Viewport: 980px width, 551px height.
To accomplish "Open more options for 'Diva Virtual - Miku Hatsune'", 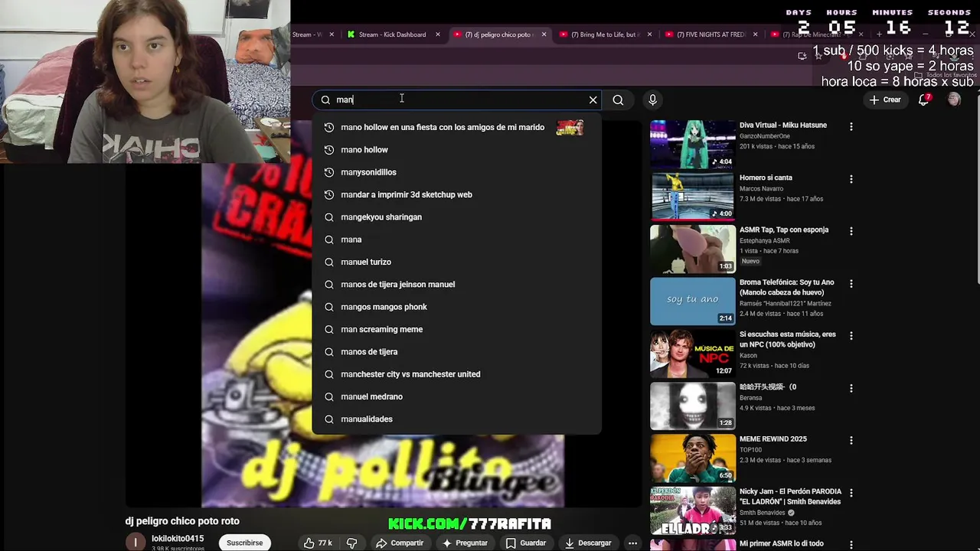I will tap(851, 126).
